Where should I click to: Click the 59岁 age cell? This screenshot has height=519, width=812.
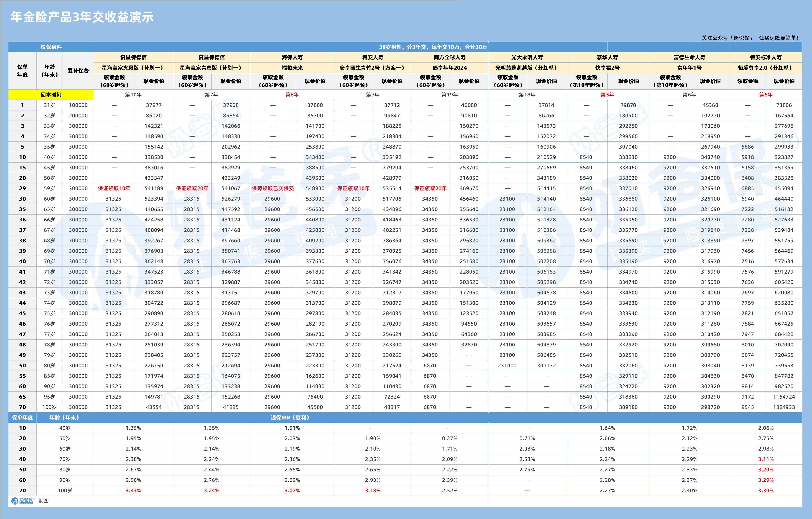click(x=49, y=189)
